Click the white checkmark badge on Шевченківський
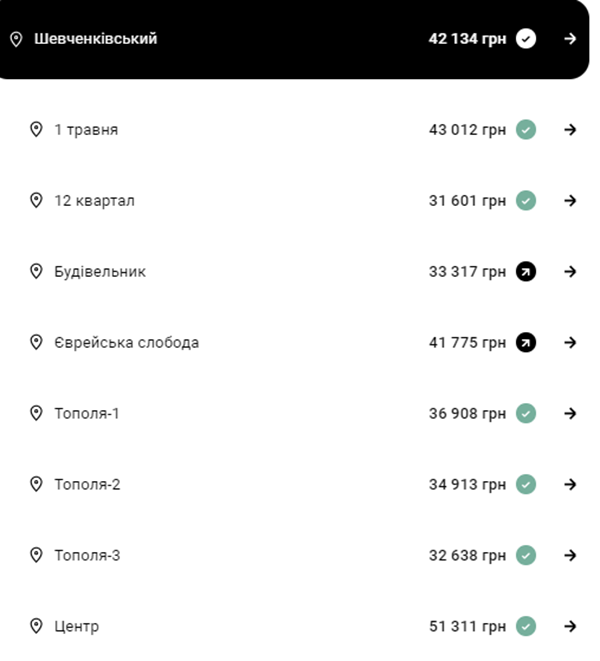Screen dimensions: 600x661 tap(526, 39)
